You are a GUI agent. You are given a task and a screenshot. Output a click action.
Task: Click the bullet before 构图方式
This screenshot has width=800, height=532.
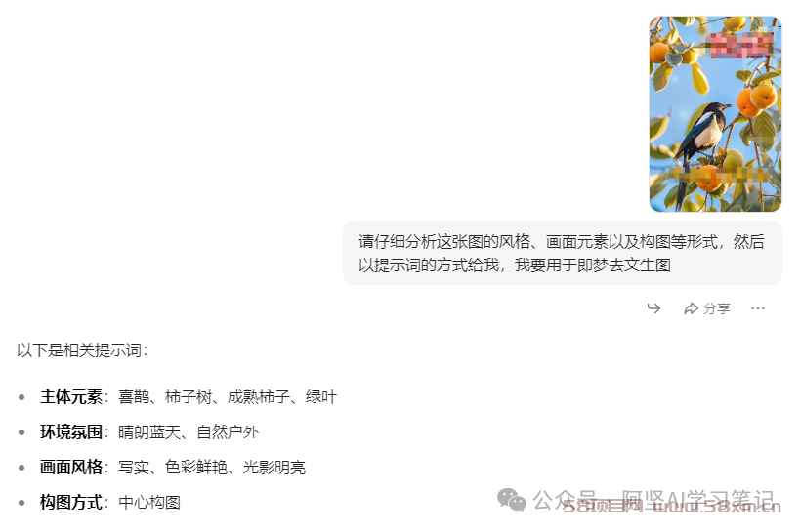pyautogui.click(x=21, y=503)
